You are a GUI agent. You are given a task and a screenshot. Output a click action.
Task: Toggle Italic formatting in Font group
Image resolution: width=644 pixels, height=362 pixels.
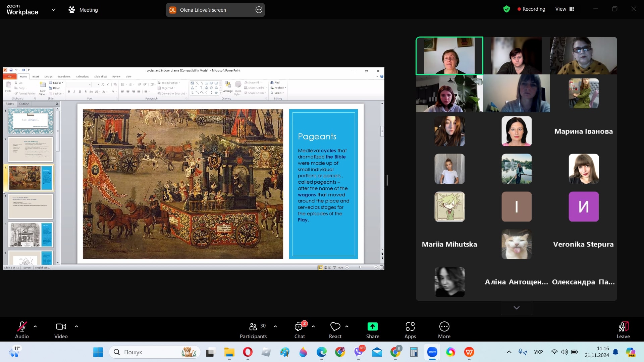click(x=74, y=92)
